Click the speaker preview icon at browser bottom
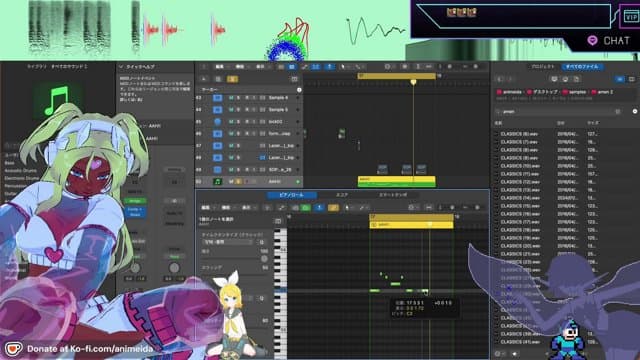 pyautogui.click(x=515, y=354)
